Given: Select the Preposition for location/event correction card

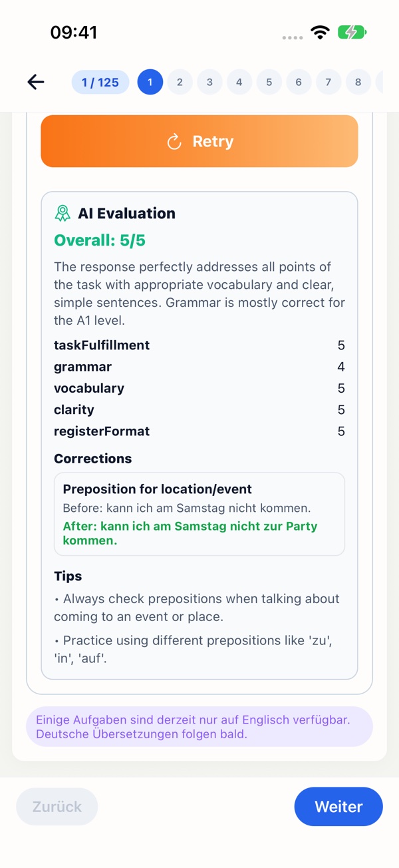Looking at the screenshot, I should (x=199, y=514).
